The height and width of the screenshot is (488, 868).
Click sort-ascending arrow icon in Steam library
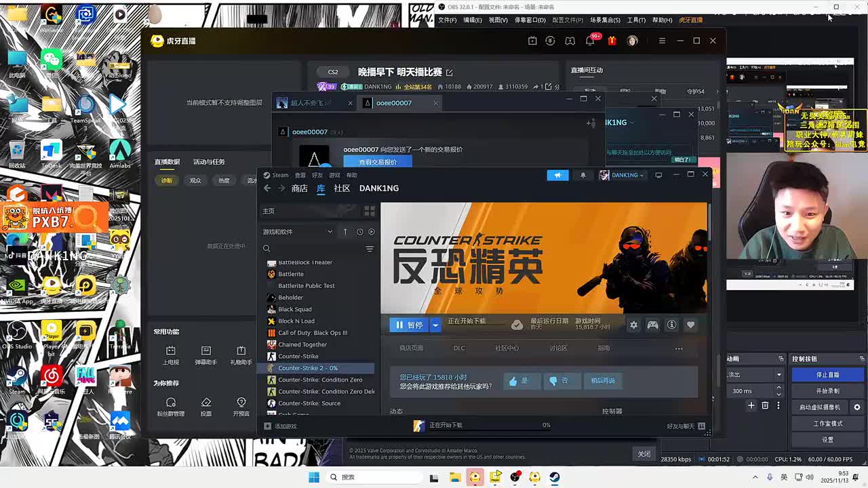(x=344, y=232)
